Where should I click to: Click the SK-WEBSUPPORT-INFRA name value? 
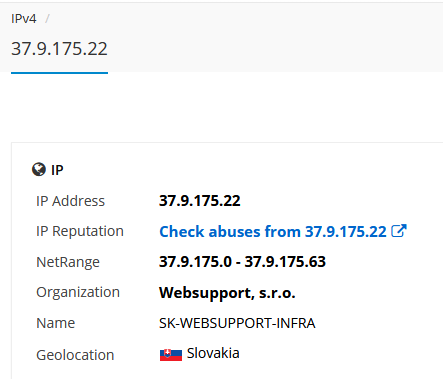pyautogui.click(x=237, y=323)
